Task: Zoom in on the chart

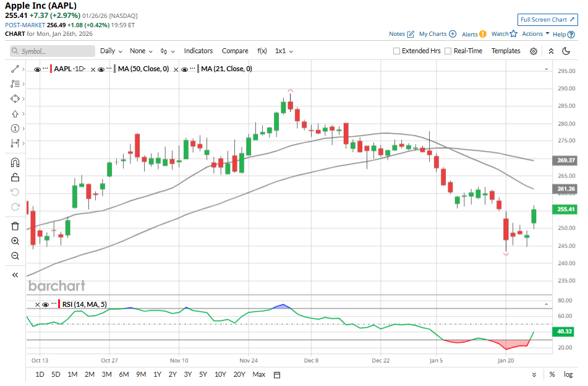Action: tap(15, 241)
